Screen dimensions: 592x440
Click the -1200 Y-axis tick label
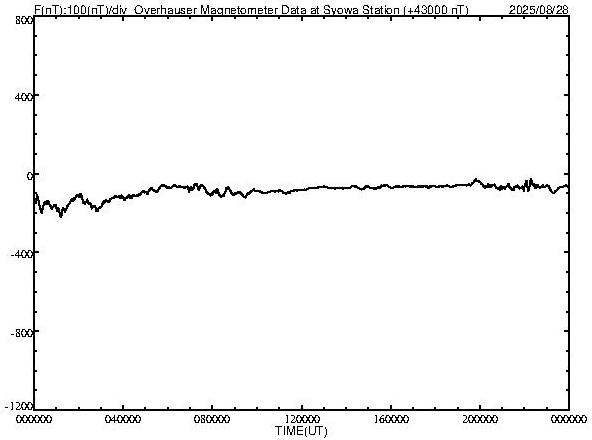point(19,406)
